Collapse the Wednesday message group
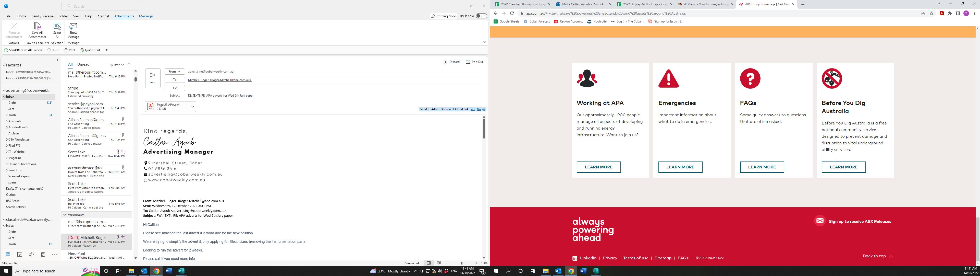This screenshot has height=276, width=980. [65, 215]
